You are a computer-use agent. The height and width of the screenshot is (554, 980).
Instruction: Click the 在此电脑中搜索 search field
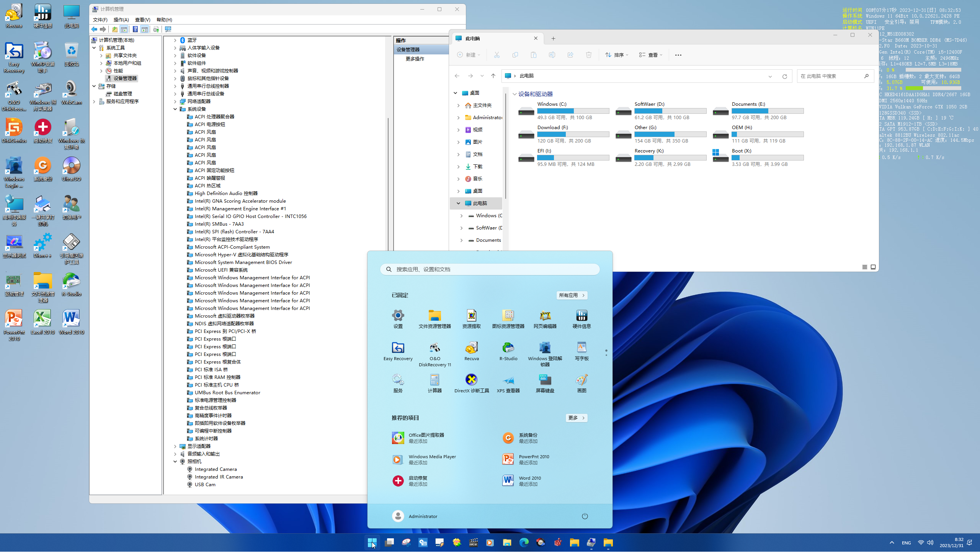(835, 76)
